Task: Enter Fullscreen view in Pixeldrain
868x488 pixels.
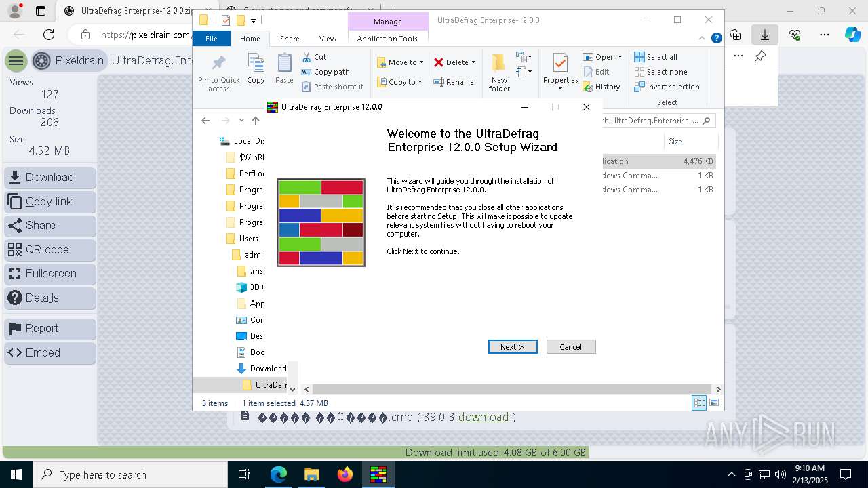Action: click(50, 274)
